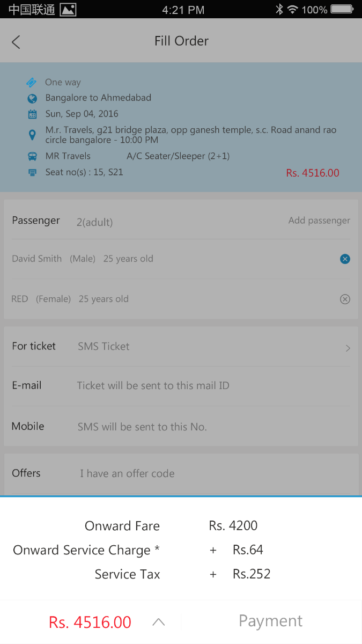
Task: Tap the seat icon beside Seat no(s)
Action: (32, 172)
